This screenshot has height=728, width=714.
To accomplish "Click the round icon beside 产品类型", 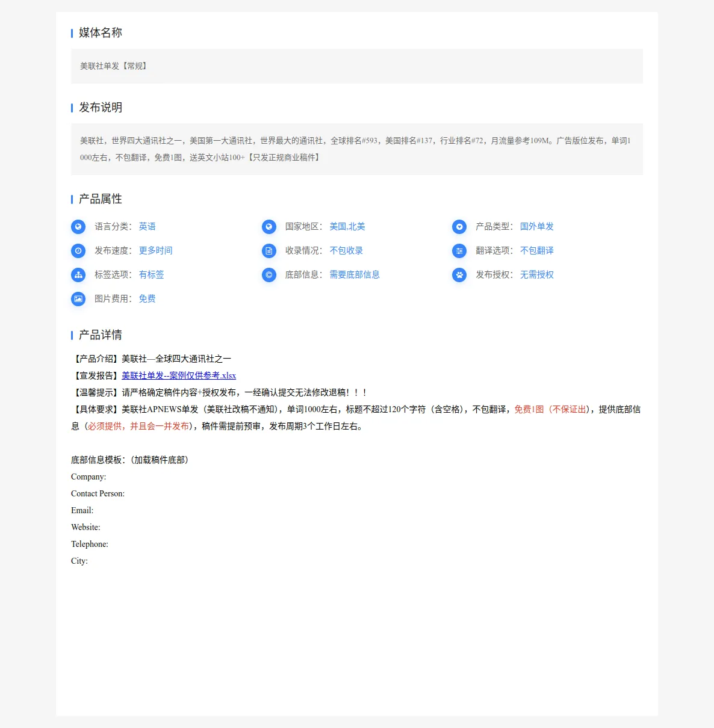I will coord(459,227).
